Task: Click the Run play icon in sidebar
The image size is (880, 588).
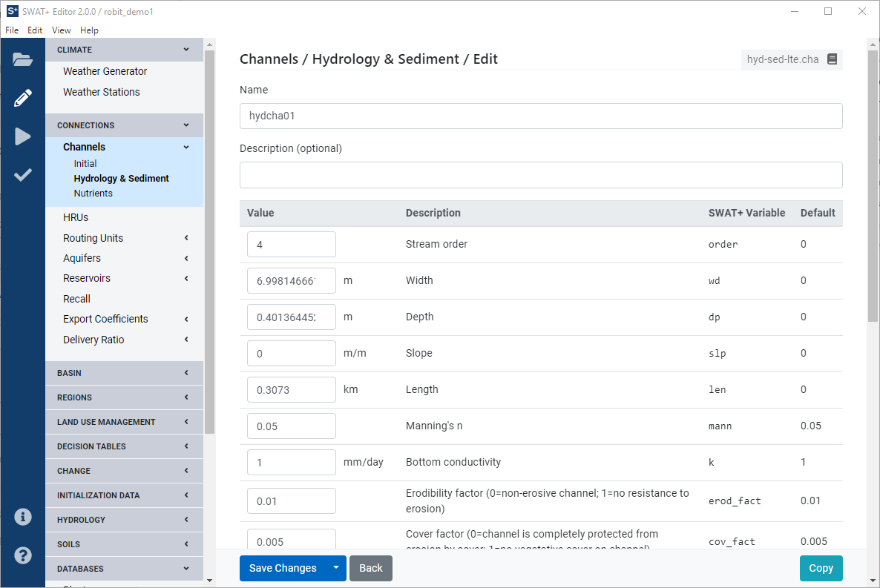Action: pos(22,136)
